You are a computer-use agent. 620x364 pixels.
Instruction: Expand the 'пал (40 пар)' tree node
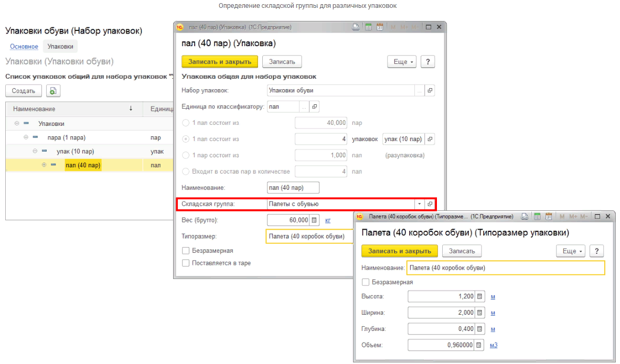[x=44, y=165]
